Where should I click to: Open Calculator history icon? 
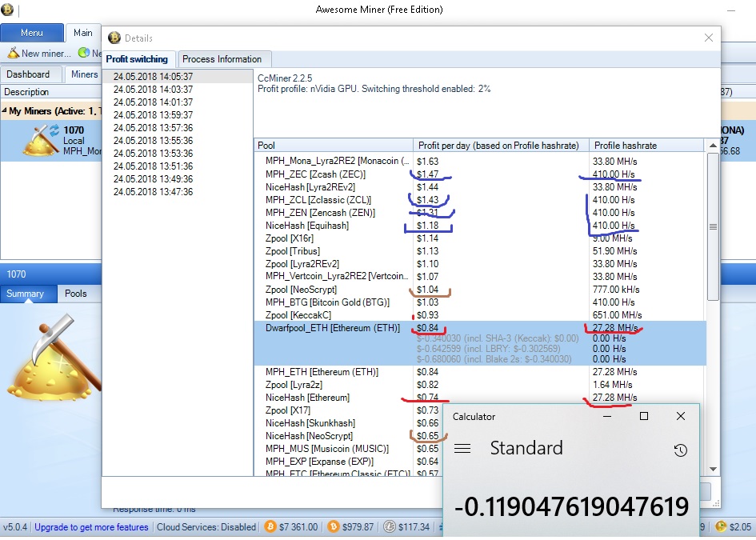(680, 450)
